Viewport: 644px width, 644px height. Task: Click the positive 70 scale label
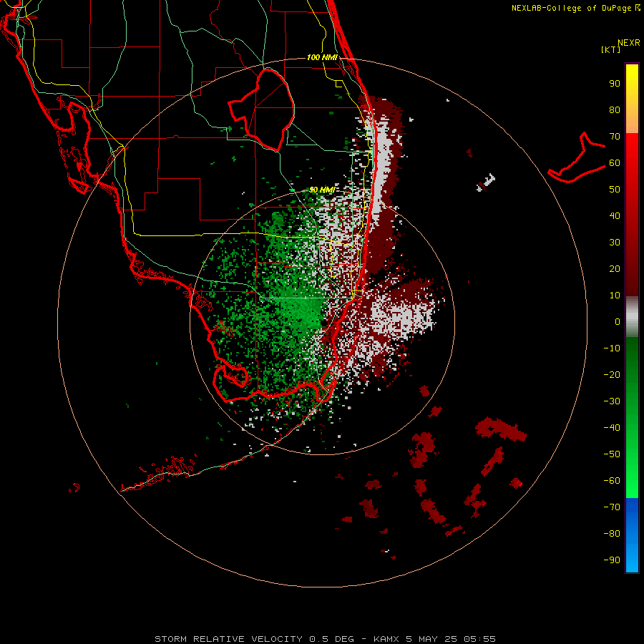tap(615, 137)
